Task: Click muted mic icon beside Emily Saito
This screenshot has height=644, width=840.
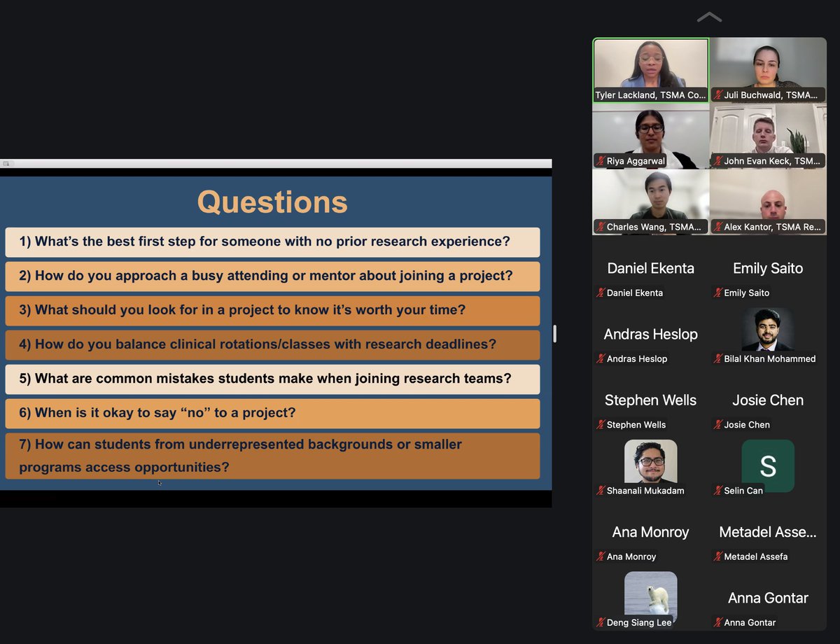Action: click(717, 293)
